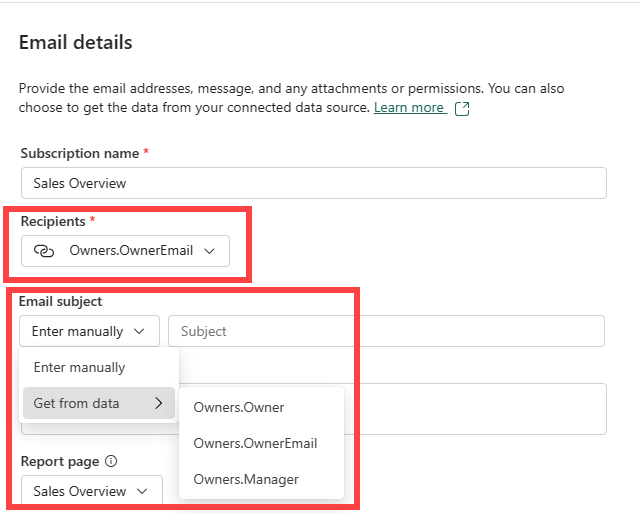Collapse the Enter manually dropdown chevron
The width and height of the screenshot is (640, 514).
click(139, 331)
